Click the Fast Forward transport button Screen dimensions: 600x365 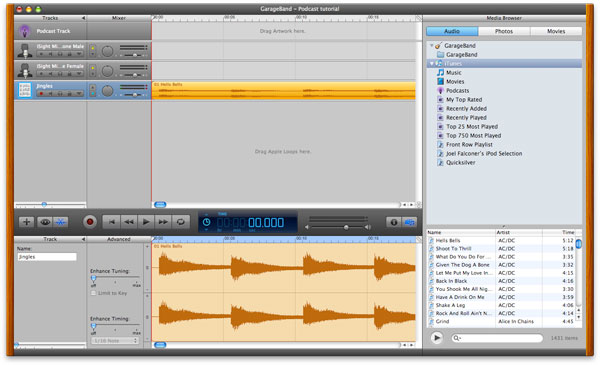point(163,222)
